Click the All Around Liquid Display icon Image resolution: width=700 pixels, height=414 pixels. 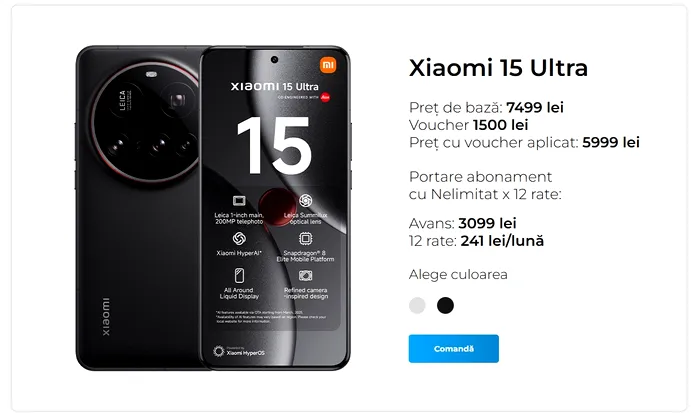pyautogui.click(x=239, y=276)
